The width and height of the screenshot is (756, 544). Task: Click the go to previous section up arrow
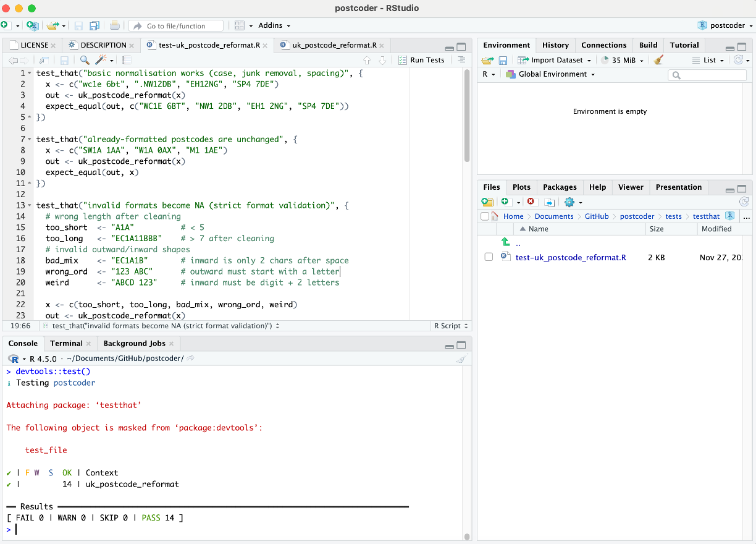[x=367, y=60]
